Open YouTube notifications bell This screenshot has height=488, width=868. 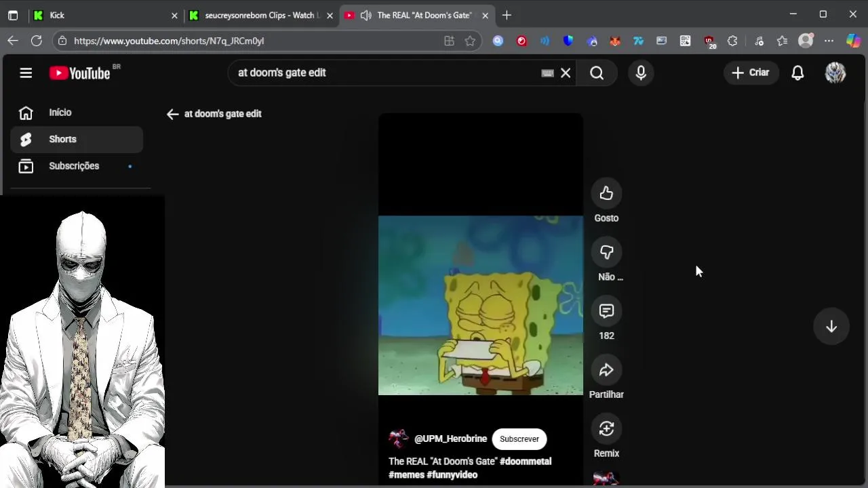point(797,73)
